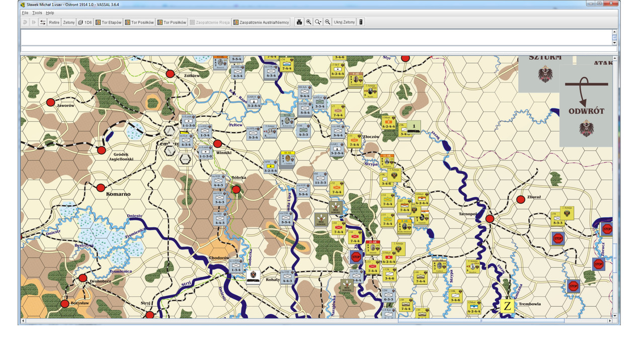Select the Russian 9.AK corps counter
Viewport: 644px width, 362px height.
click(356, 79)
